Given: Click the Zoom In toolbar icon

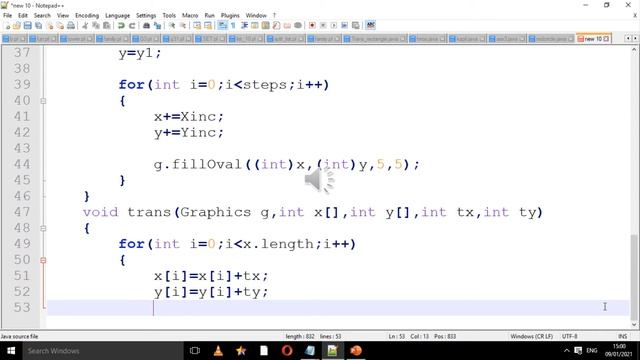Looking at the screenshot, I should tap(172, 26).
